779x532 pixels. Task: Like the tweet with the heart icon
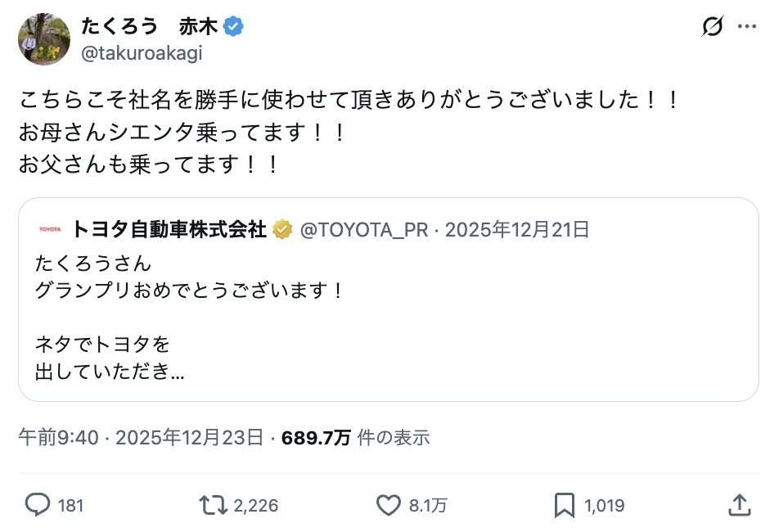pos(388,505)
